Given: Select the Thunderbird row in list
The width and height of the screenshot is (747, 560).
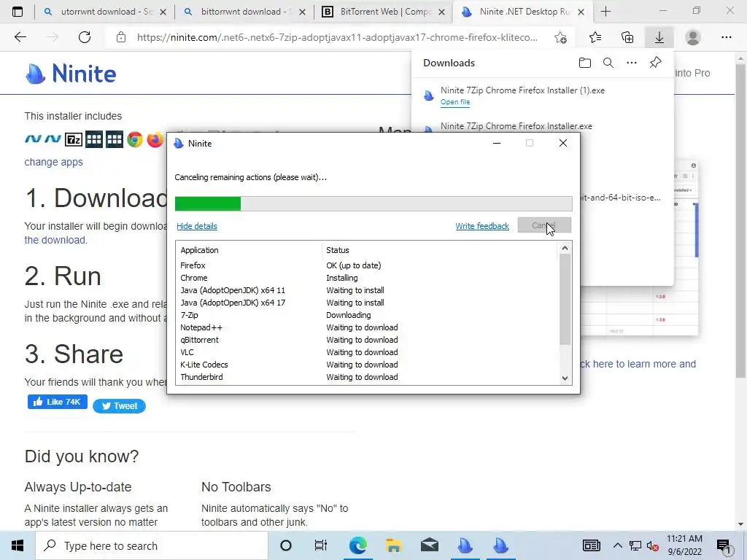Looking at the screenshot, I should [367, 377].
